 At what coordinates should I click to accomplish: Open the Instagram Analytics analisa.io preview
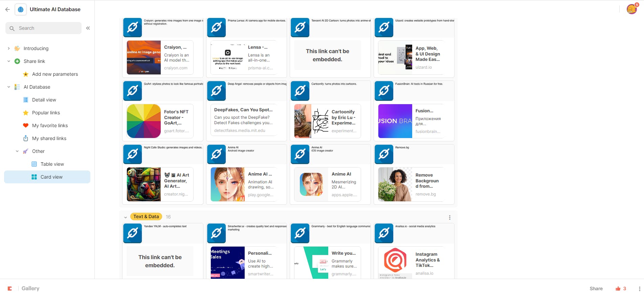pyautogui.click(x=411, y=262)
